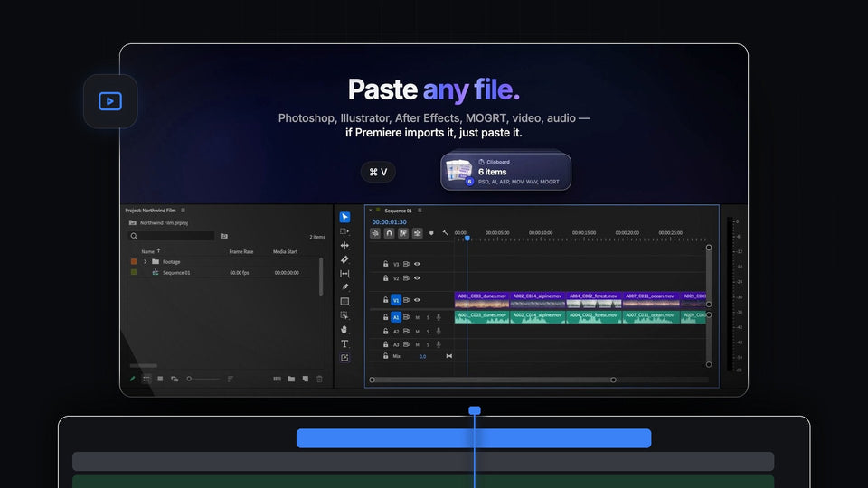Click Project: Northwind Film panel tab
This screenshot has height=488, width=868.
[x=150, y=211]
